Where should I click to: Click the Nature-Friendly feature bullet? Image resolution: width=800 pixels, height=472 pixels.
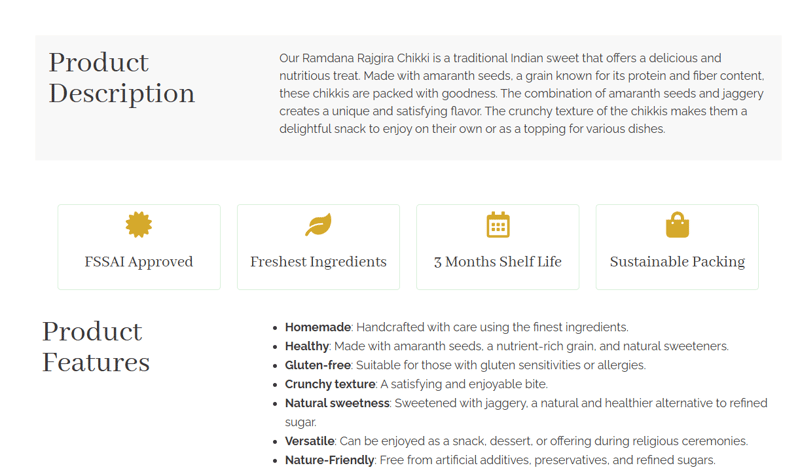point(499,460)
